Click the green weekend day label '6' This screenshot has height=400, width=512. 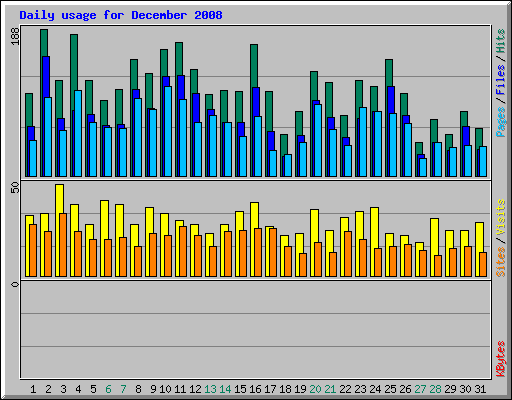click(108, 389)
